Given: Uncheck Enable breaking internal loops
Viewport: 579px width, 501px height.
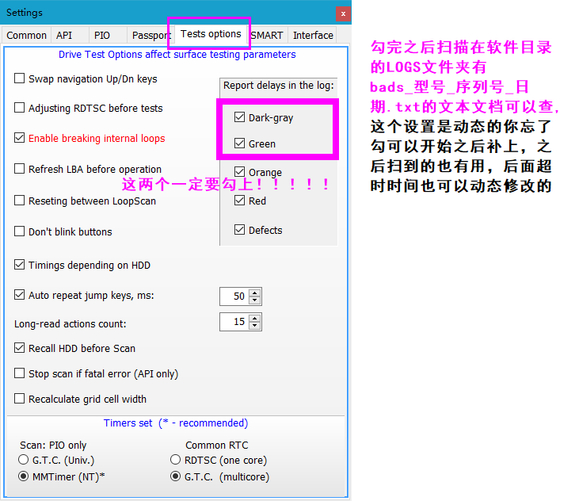Looking at the screenshot, I should (x=19, y=138).
